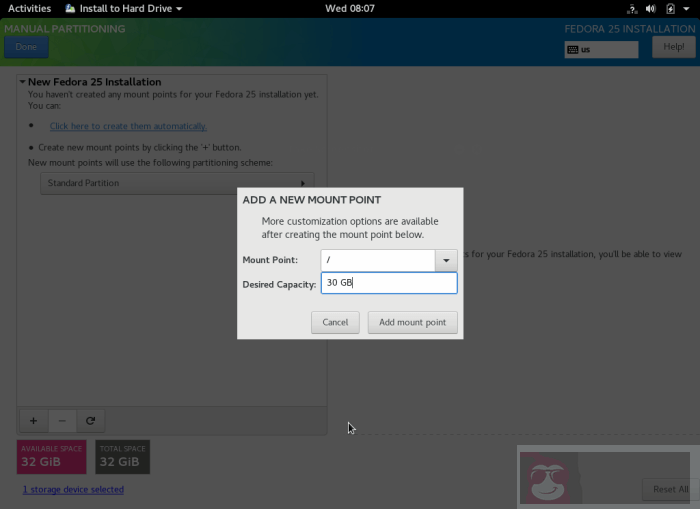
Task: Open the Wed 08:07 clock menu
Action: pyautogui.click(x=350, y=8)
